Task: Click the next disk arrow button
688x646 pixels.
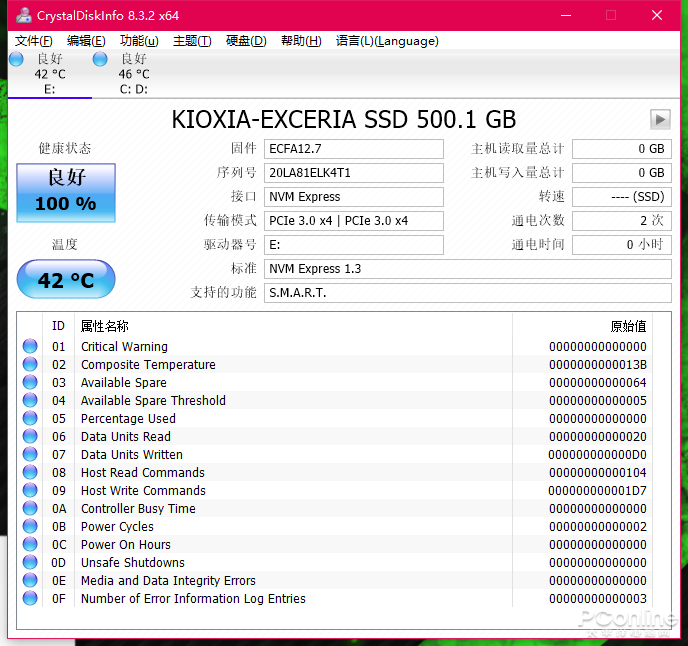Action: tap(660, 119)
